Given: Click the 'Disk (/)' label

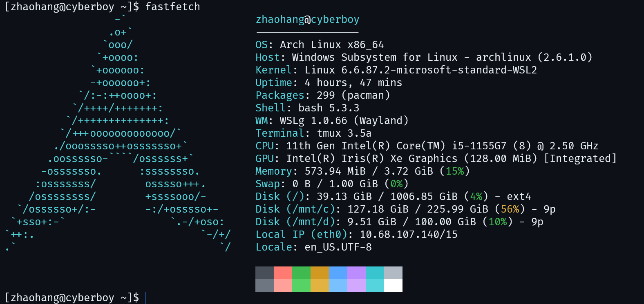Looking at the screenshot, I should click(280, 197).
